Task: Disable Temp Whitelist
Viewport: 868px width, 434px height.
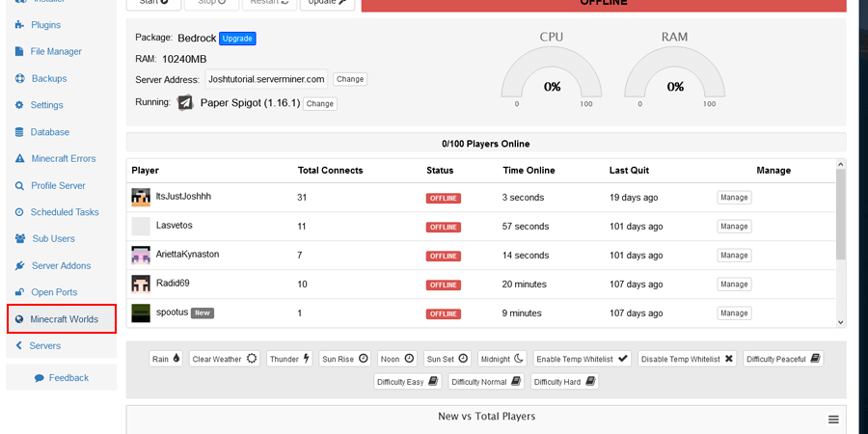Action: tap(687, 359)
